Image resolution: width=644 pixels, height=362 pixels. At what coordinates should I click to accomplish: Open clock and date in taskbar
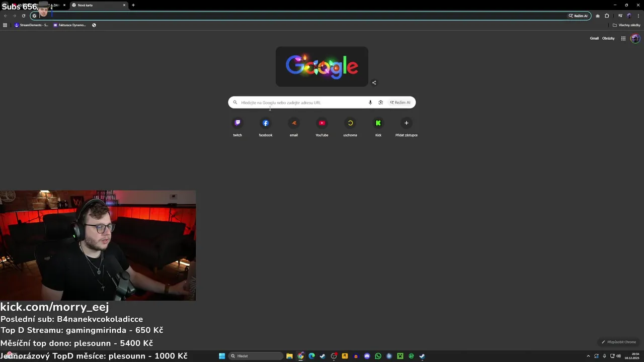[x=631, y=356]
